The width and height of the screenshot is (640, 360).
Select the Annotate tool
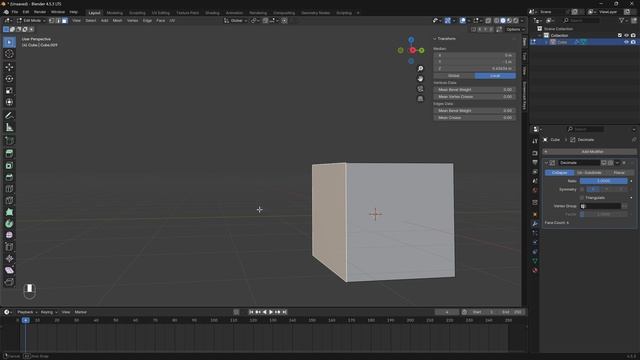(x=9, y=116)
